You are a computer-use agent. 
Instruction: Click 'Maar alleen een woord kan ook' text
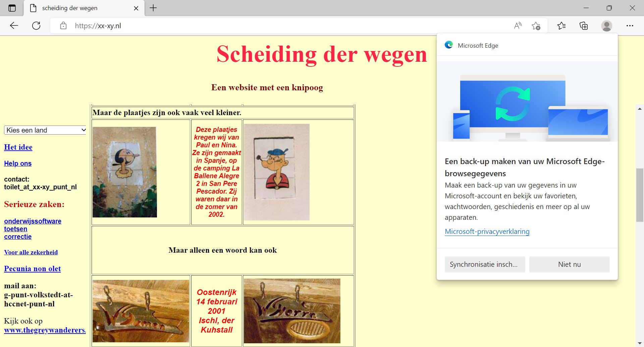pyautogui.click(x=223, y=250)
